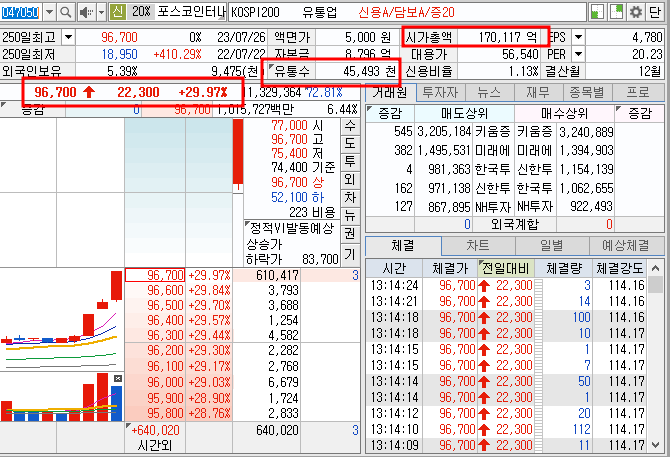Viewport: 670px width, 457px height.
Task: Switch to the 거래원 tab
Action: coord(390,92)
